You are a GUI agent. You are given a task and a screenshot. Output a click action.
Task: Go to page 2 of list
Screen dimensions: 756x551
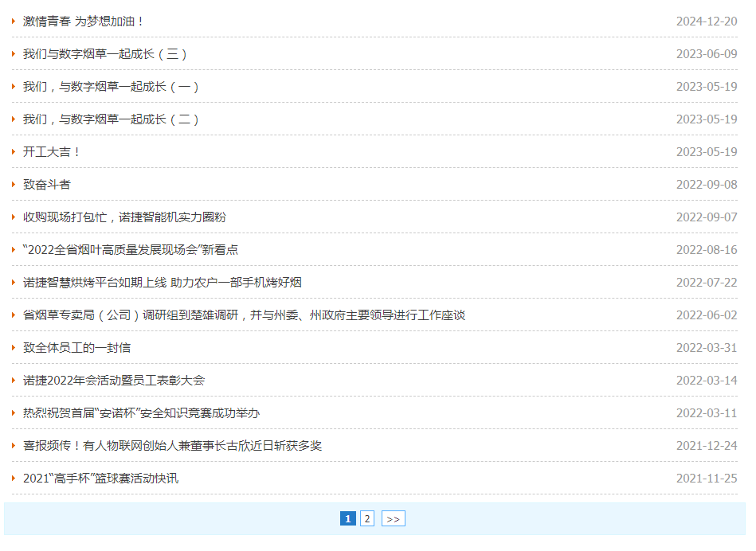(366, 519)
